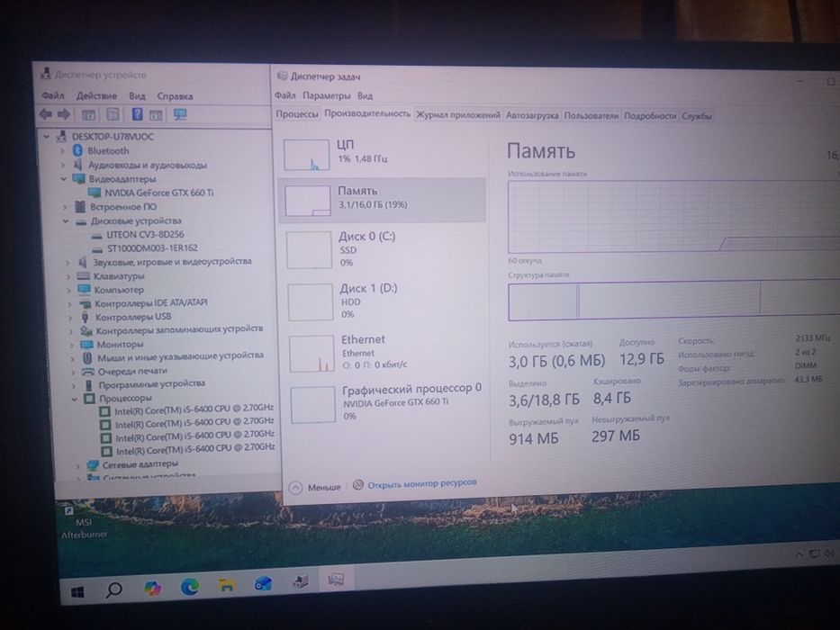Collapse the Процессоры category
This screenshot has height=630, width=840.
[75, 399]
